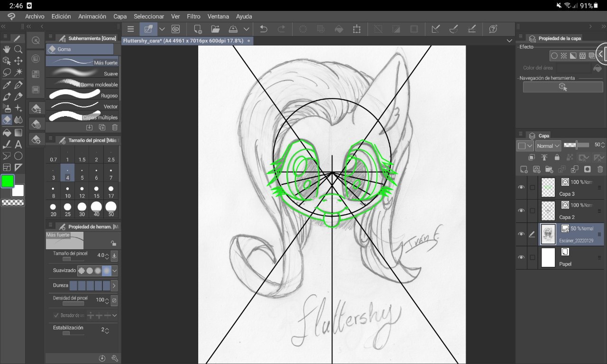Open the Filtro menu

coord(193,16)
